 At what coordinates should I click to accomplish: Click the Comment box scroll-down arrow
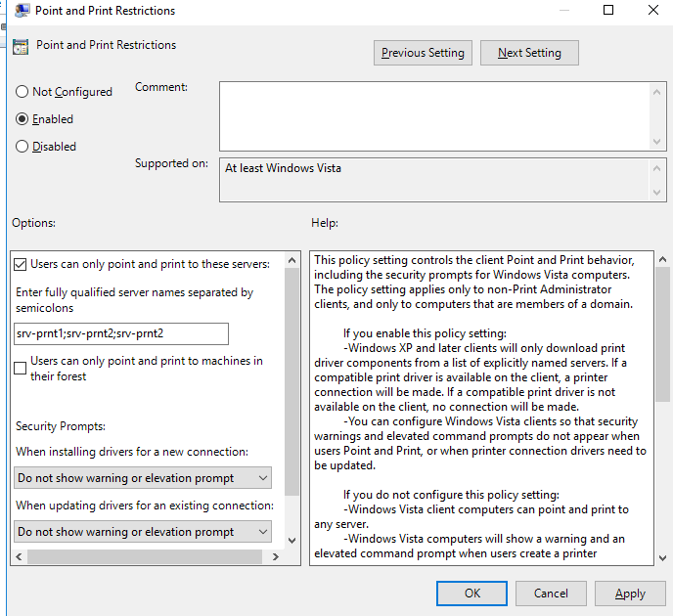click(x=656, y=142)
